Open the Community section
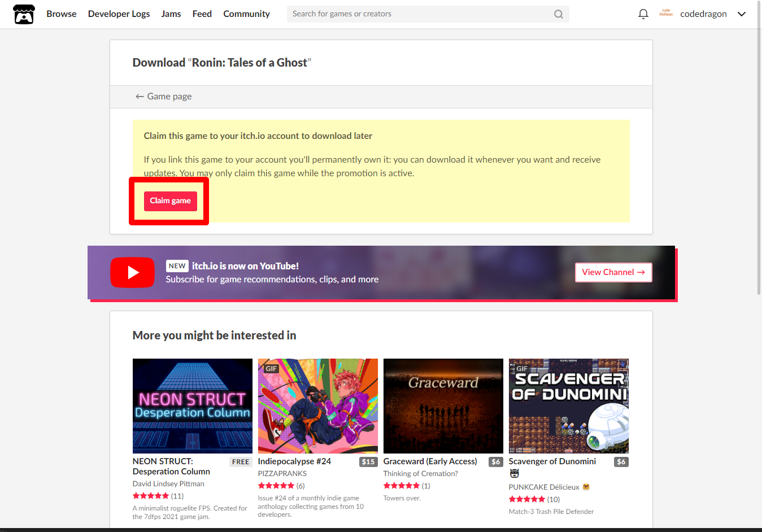 pyautogui.click(x=246, y=14)
